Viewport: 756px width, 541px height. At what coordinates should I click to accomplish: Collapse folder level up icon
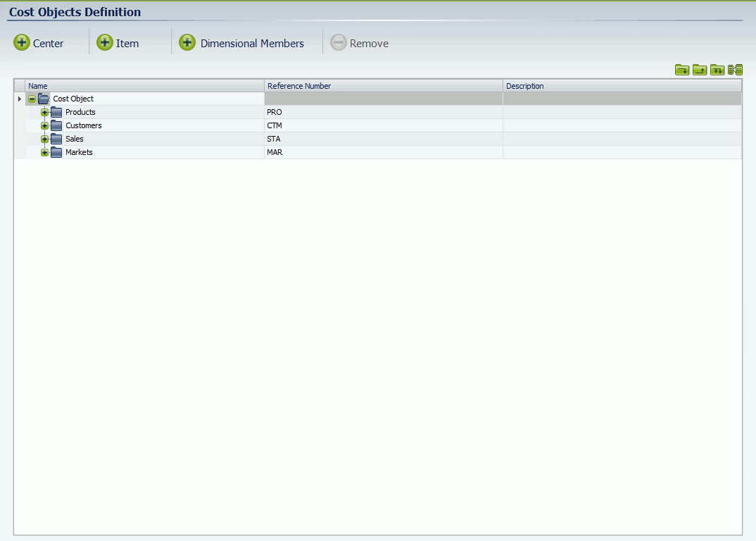[x=700, y=70]
